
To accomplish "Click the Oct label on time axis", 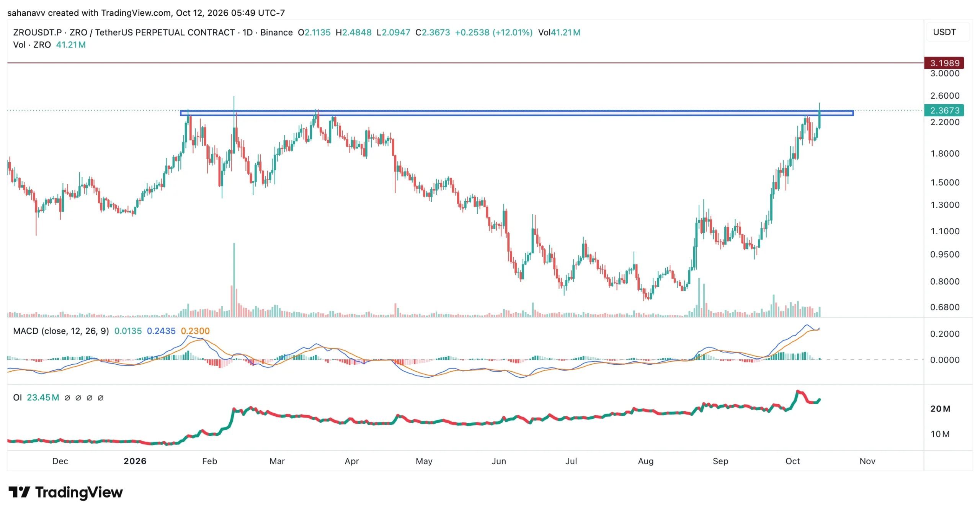I will tap(792, 461).
